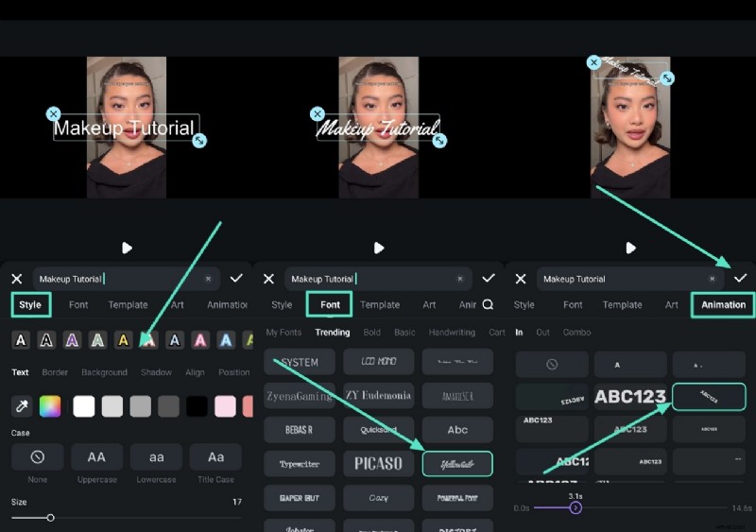Pick the light pink color swatch
Screen dimensions: 756x532
224,406
